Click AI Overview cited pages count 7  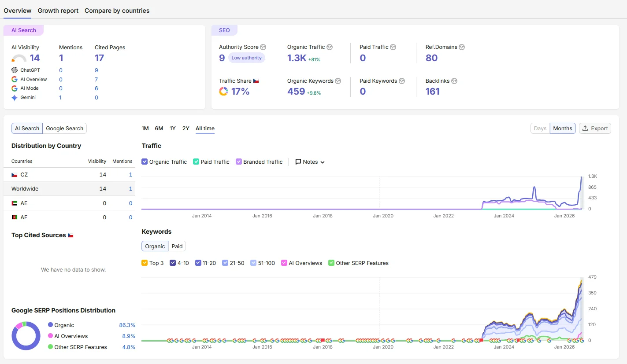(x=96, y=80)
